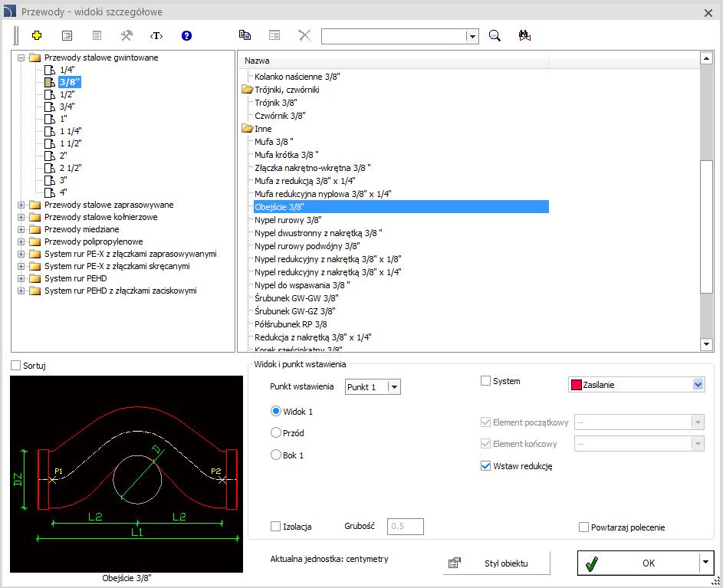
Task: Toggle Element końcowy checkbox
Action: coord(485,444)
